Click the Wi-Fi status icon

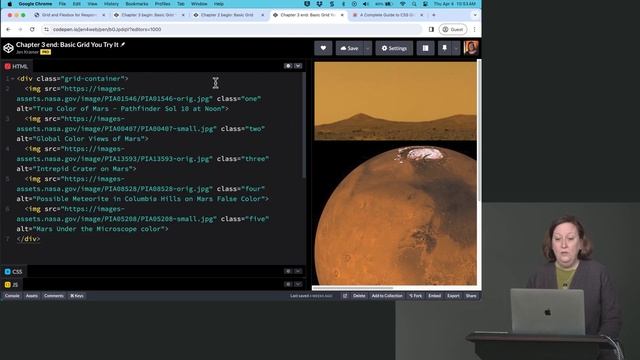[x=403, y=4]
